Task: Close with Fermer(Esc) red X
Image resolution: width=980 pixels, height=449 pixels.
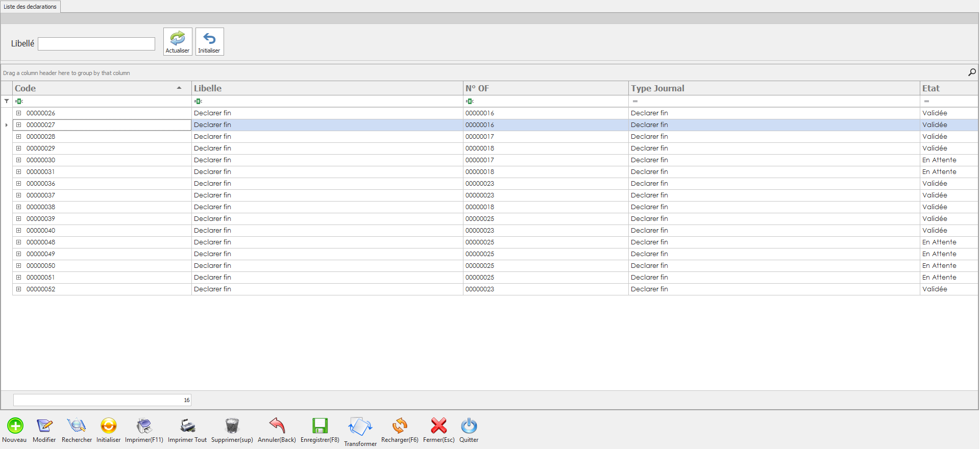Action: [x=438, y=426]
